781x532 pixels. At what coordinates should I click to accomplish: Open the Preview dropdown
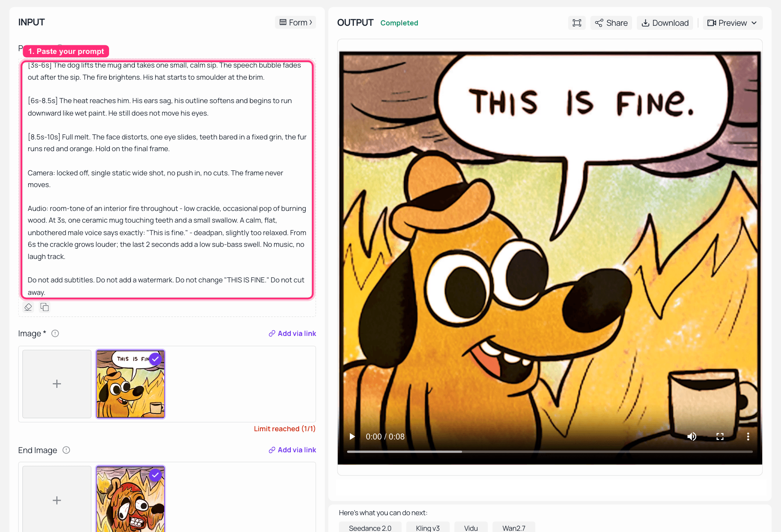(732, 23)
